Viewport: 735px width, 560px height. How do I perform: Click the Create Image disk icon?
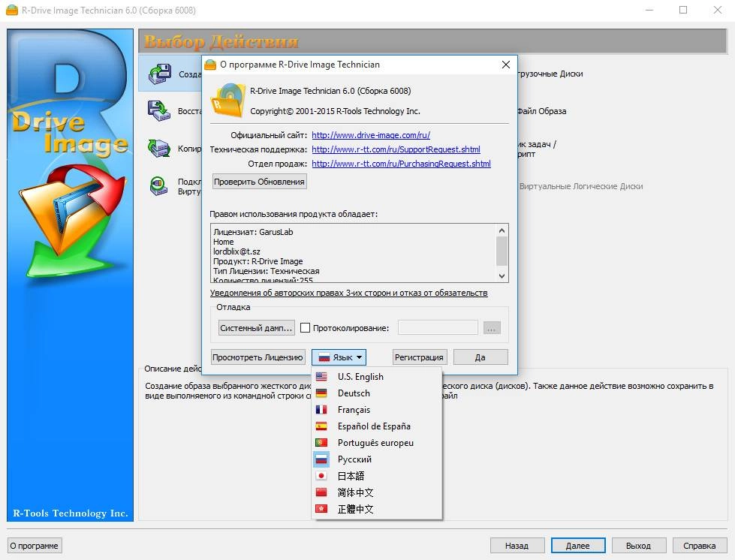click(160, 74)
